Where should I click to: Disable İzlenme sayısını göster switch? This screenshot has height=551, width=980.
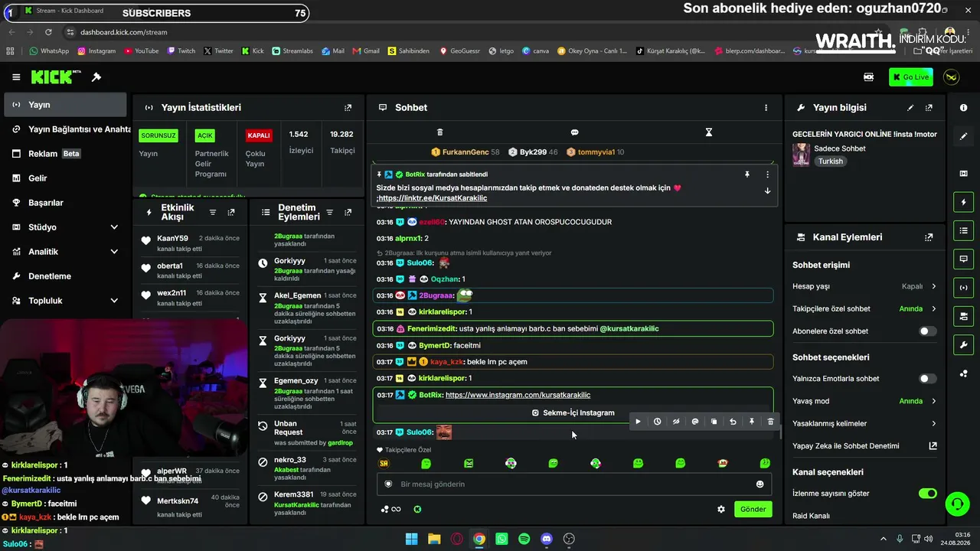(927, 494)
